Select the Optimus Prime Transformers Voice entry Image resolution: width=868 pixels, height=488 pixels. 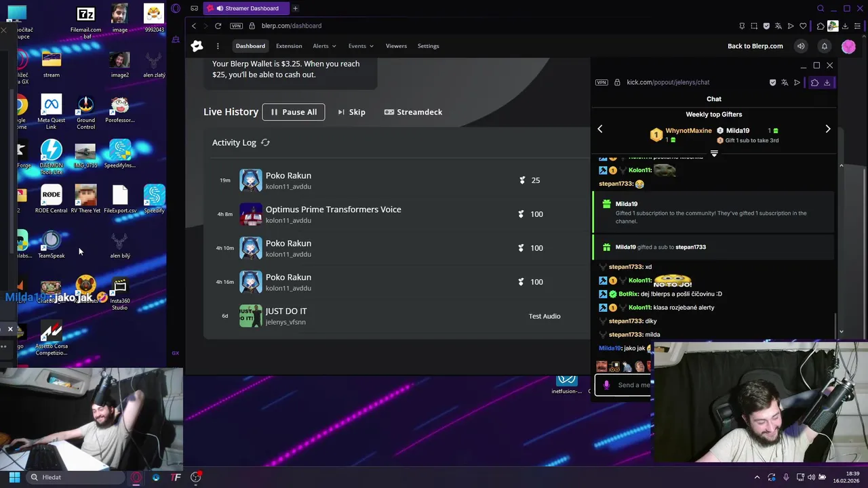pyautogui.click(x=397, y=214)
